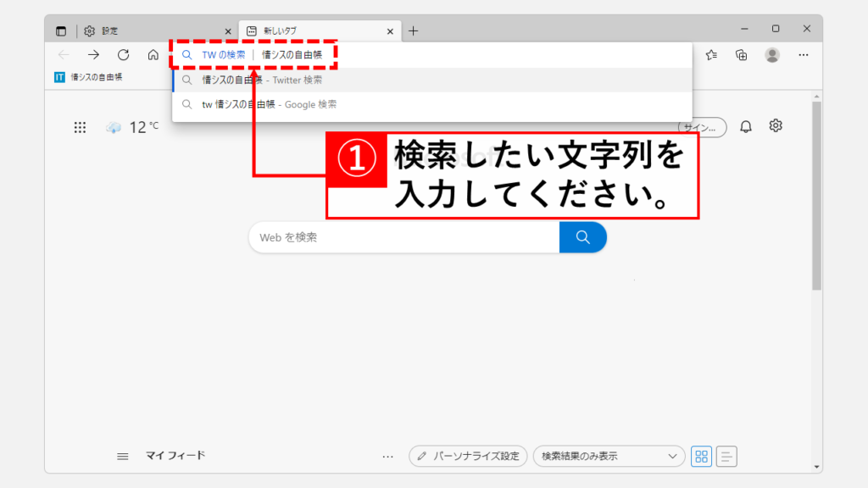Switch feed to grid view layout
This screenshot has width=868, height=488.
pyautogui.click(x=701, y=456)
